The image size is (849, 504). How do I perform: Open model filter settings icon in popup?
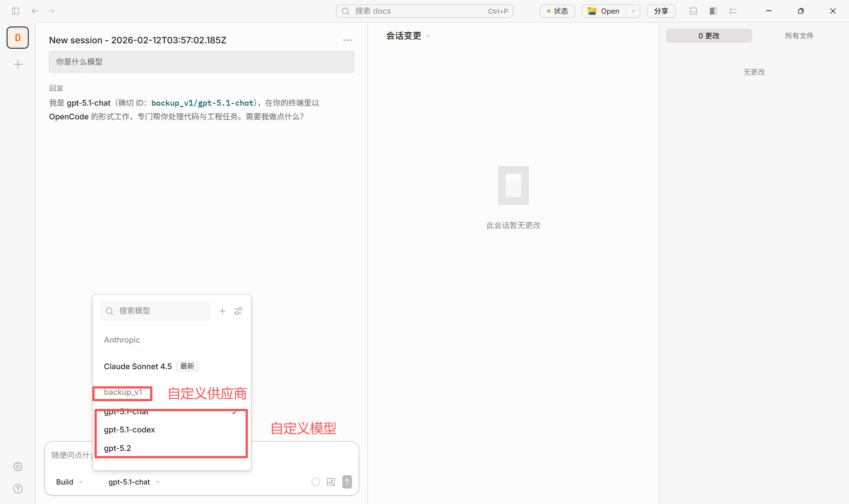[x=238, y=311]
